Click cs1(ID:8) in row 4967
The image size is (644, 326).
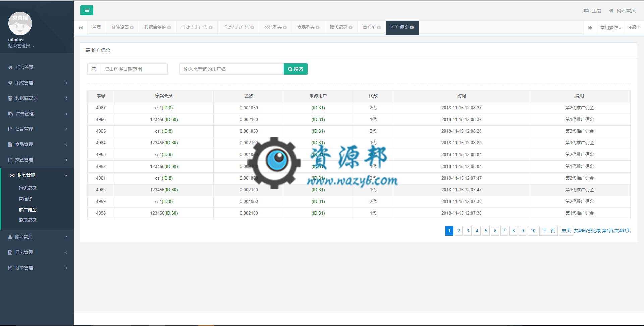(x=164, y=108)
